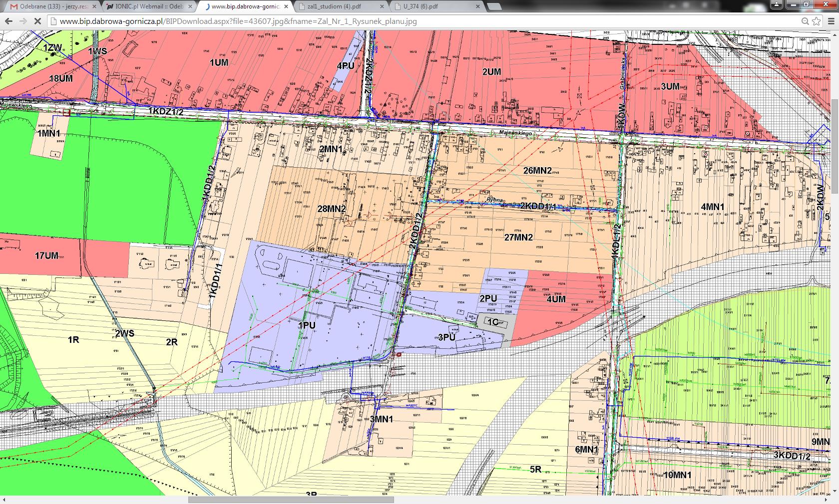
Task: Click the 4PU zone label
Action: (x=346, y=66)
